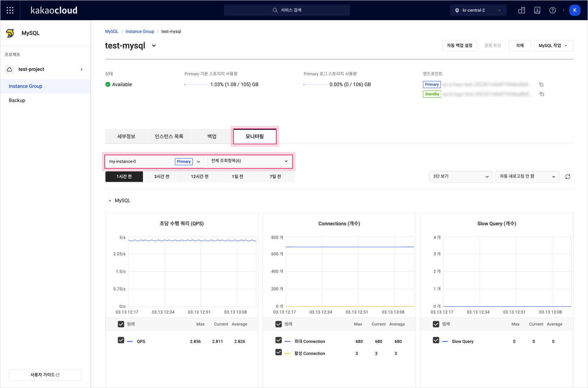
Task: Click the search magnifier icon
Action: tap(275, 10)
